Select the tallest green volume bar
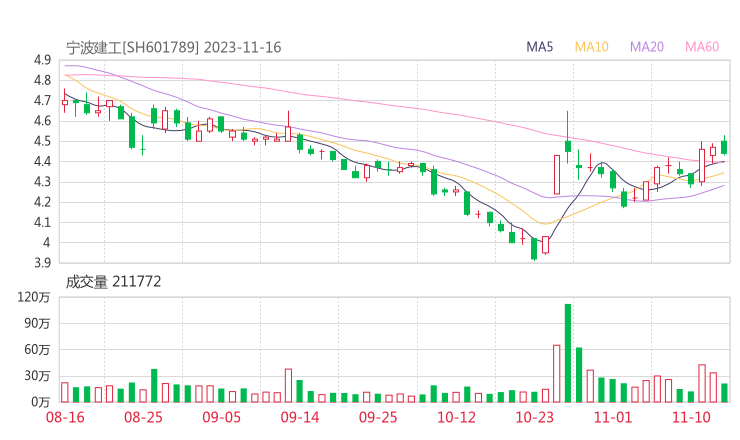This screenshot has height=440, width=740. click(568, 353)
